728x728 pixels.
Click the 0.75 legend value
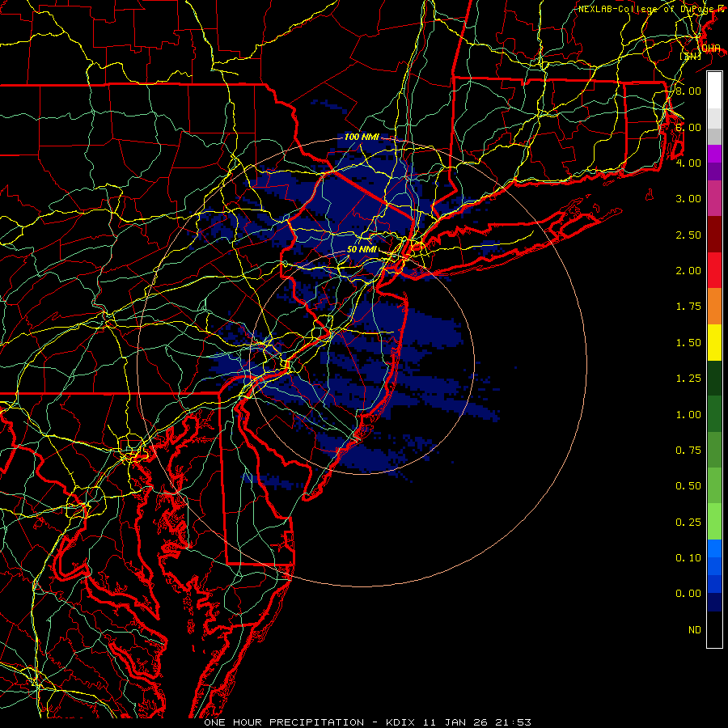[688, 451]
